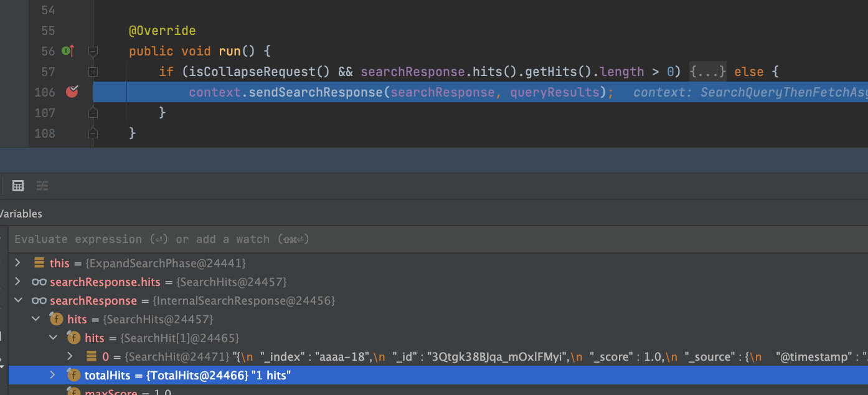Viewport: 868px width, 395px height.
Task: Click the glasses watch icon of searchResponse.hits
Action: (x=39, y=282)
